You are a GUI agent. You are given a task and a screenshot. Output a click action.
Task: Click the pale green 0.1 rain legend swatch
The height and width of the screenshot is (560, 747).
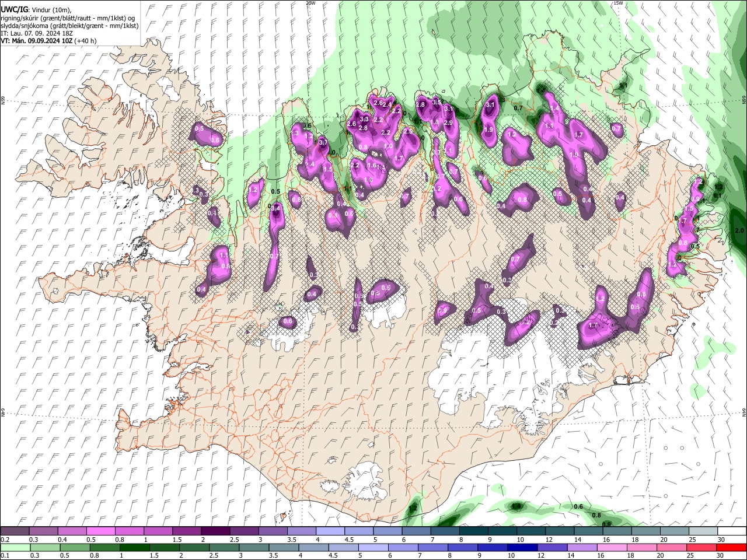15,547
